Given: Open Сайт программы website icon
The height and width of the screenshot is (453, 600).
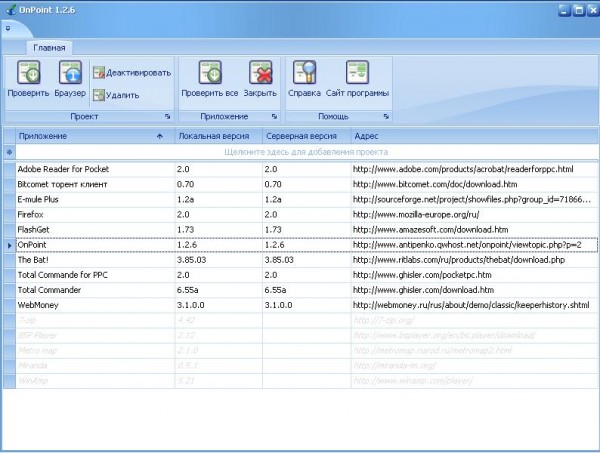Looking at the screenshot, I should 357,73.
